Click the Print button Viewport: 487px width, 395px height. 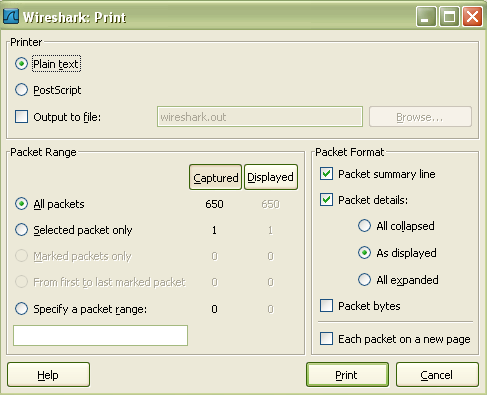(347, 375)
